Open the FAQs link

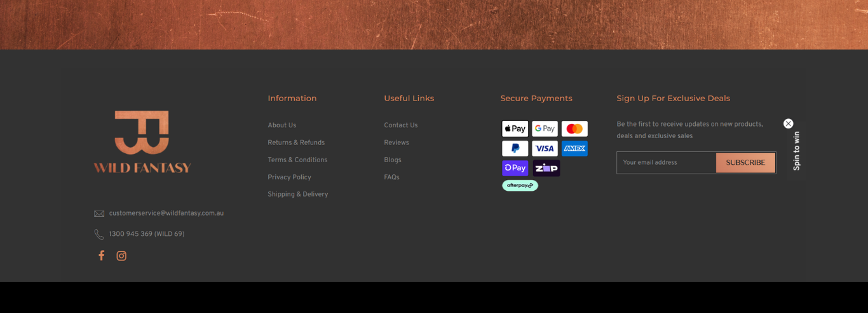pyautogui.click(x=391, y=177)
